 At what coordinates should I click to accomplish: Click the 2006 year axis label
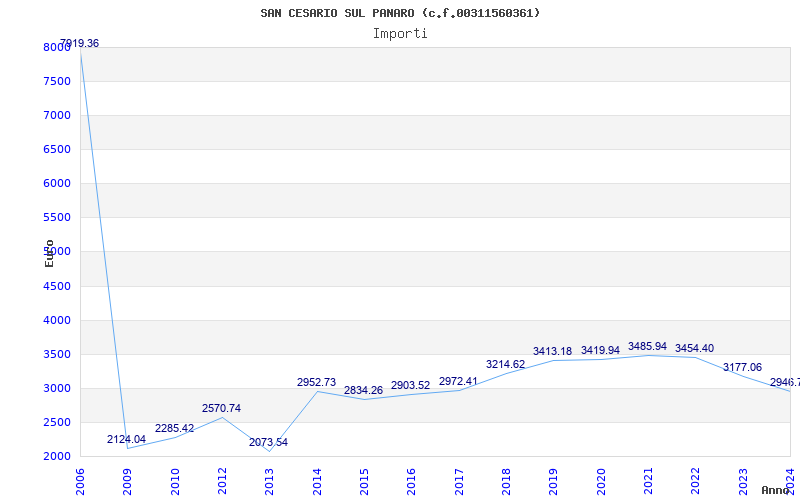[80, 482]
